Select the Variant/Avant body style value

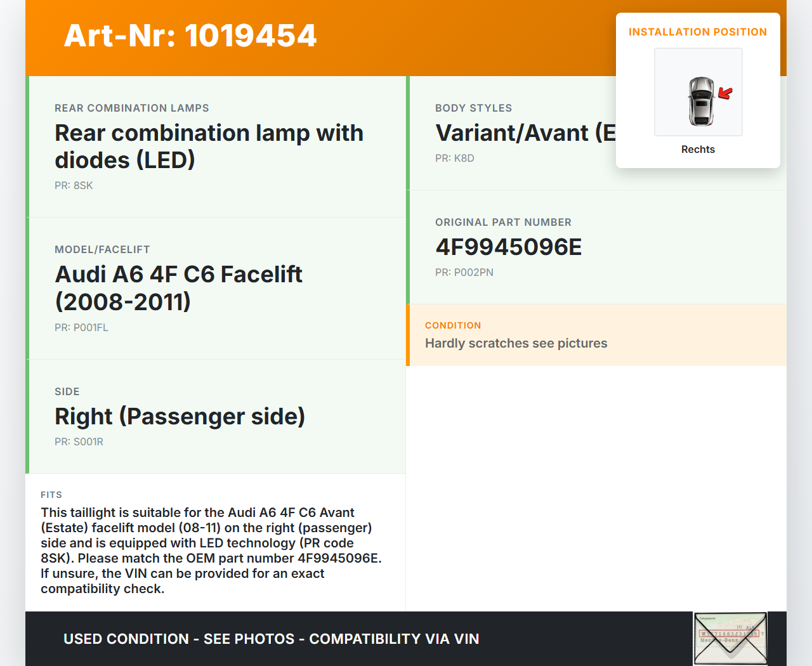pos(525,133)
